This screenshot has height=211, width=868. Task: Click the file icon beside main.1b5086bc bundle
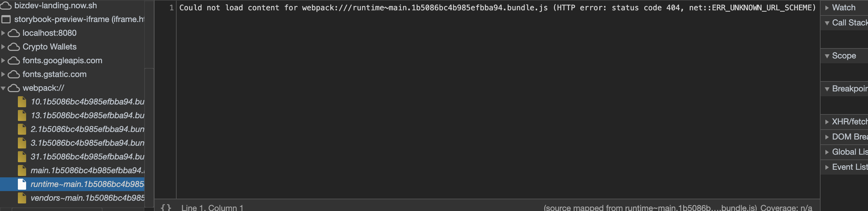coord(22,170)
